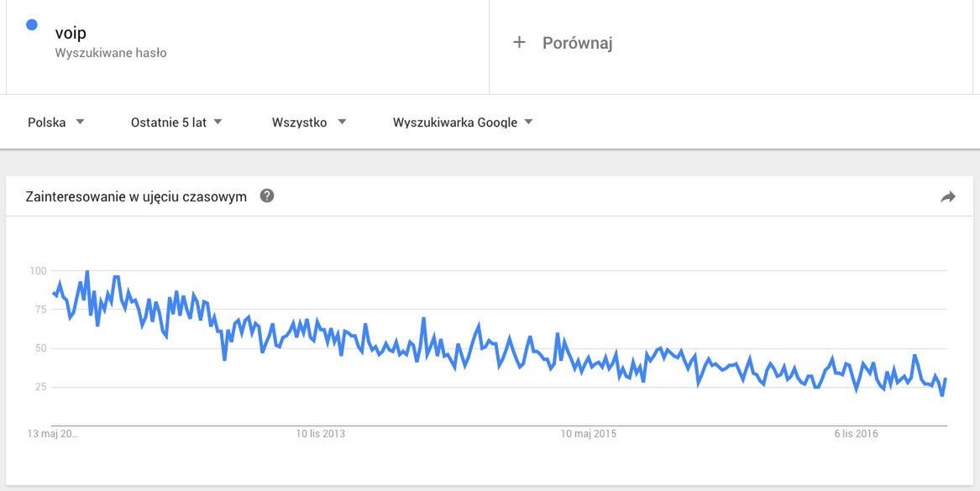Expand the Polska country dropdown
This screenshot has height=491, width=980.
56,122
